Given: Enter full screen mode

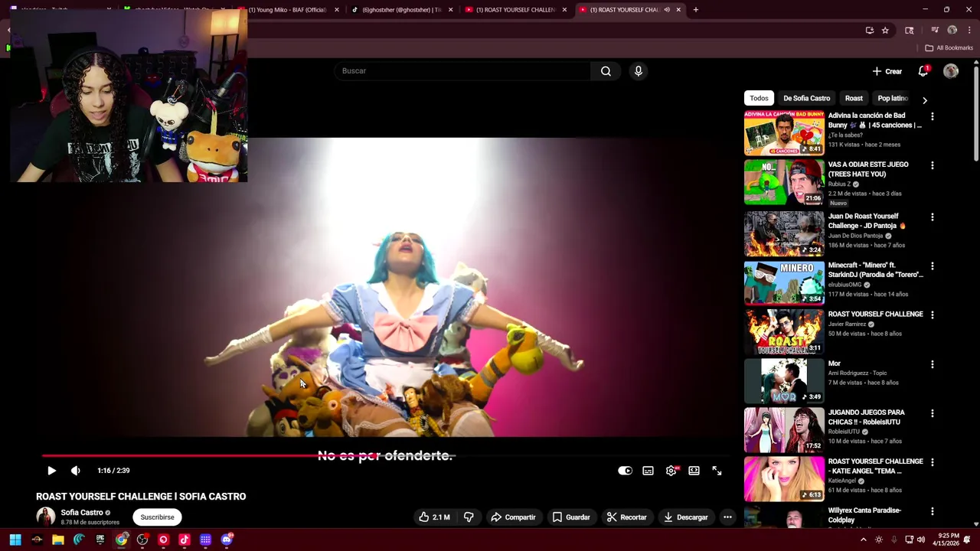Looking at the screenshot, I should (x=717, y=471).
